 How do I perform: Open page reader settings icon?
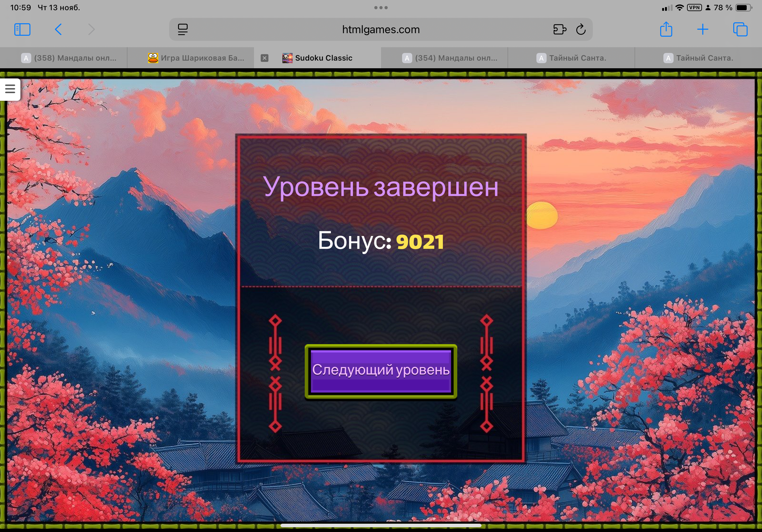183,30
